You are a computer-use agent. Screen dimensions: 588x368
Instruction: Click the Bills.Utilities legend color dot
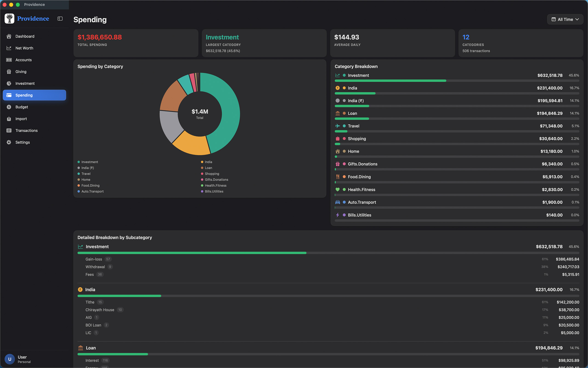(x=202, y=192)
